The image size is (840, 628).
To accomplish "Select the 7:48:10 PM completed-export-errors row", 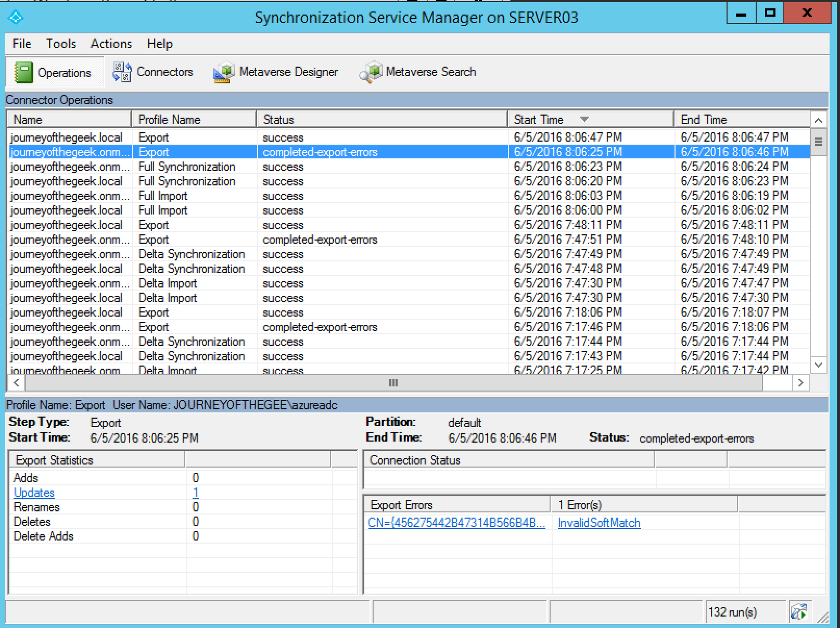I will (320, 240).
